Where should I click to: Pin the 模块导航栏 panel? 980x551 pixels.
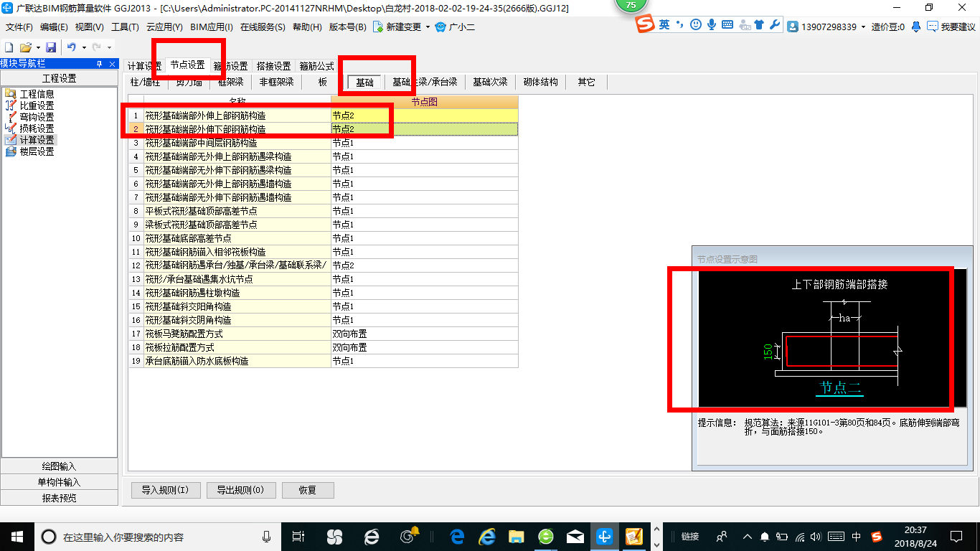100,64
